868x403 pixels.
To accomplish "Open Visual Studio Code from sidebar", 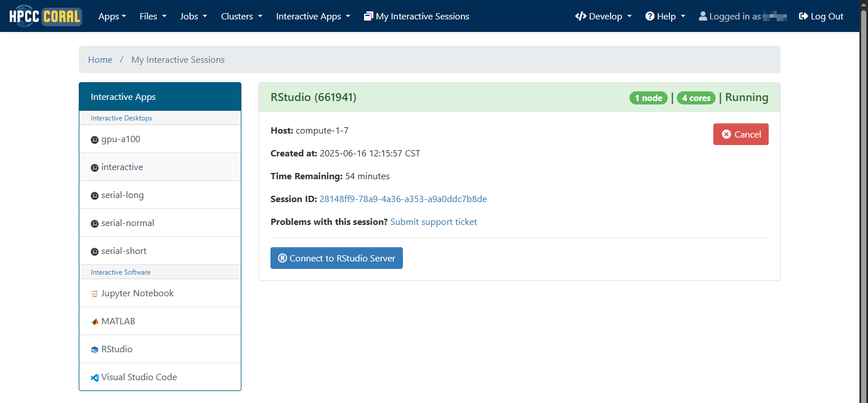I will coord(160,377).
